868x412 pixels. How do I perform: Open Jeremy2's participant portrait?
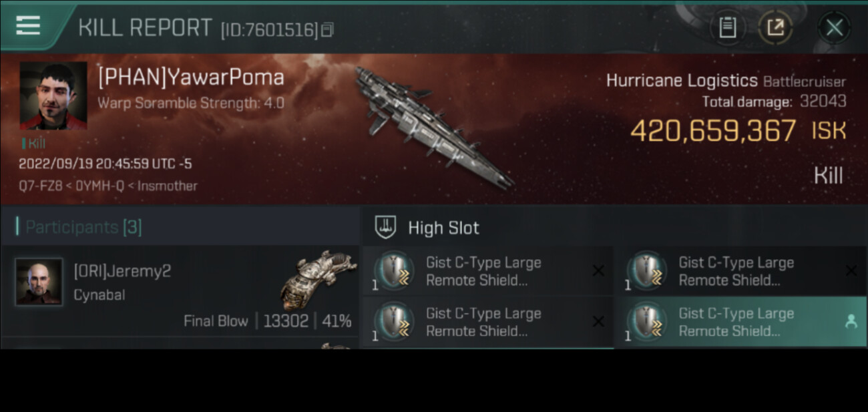point(39,282)
